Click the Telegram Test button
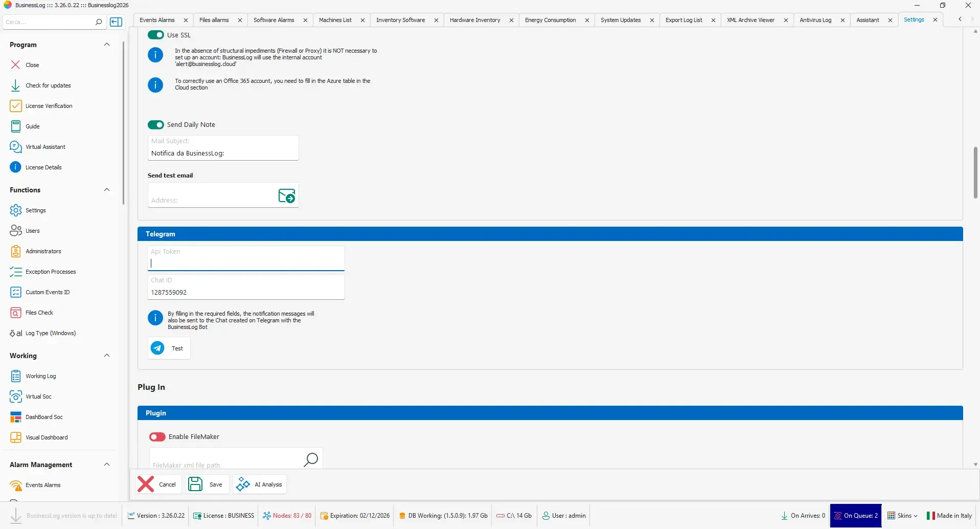This screenshot has height=529, width=980. (169, 348)
